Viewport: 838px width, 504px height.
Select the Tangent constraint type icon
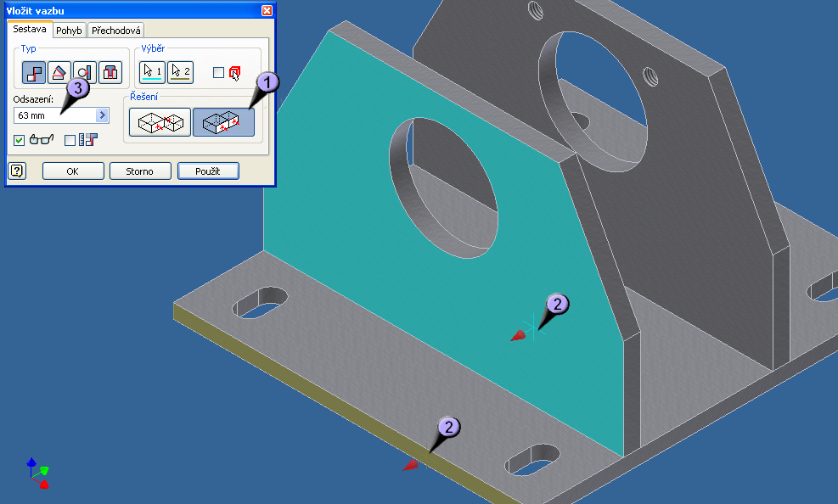(84, 73)
